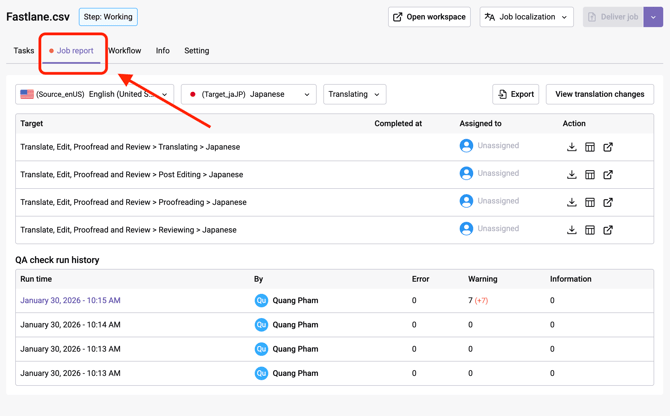Open the January 30, 10:15 AM run link
Viewport: 670px width, 416px height.
[x=70, y=300]
